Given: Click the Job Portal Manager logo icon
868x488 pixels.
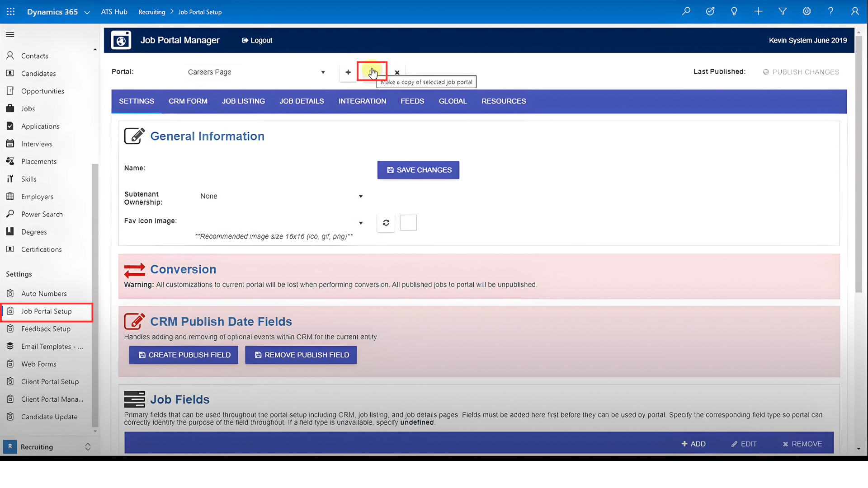Looking at the screenshot, I should (x=121, y=40).
